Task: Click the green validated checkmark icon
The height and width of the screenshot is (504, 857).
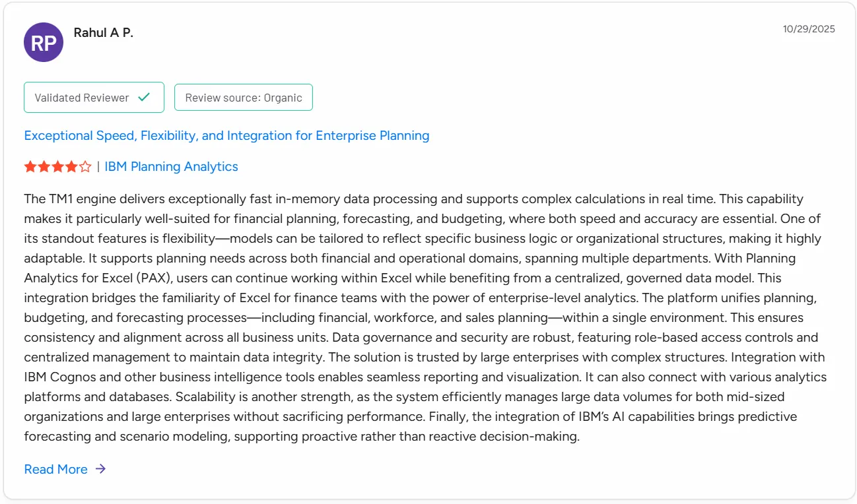Action: click(x=144, y=97)
